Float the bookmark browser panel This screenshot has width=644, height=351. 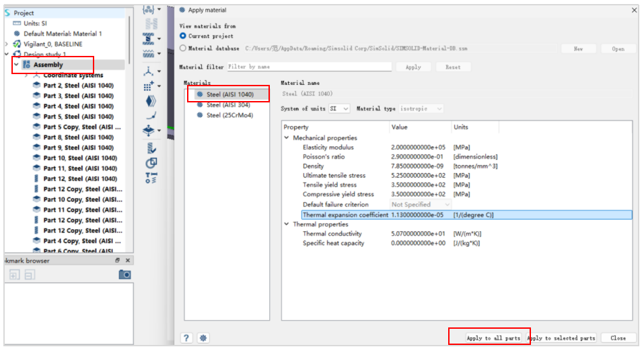pos(118,260)
